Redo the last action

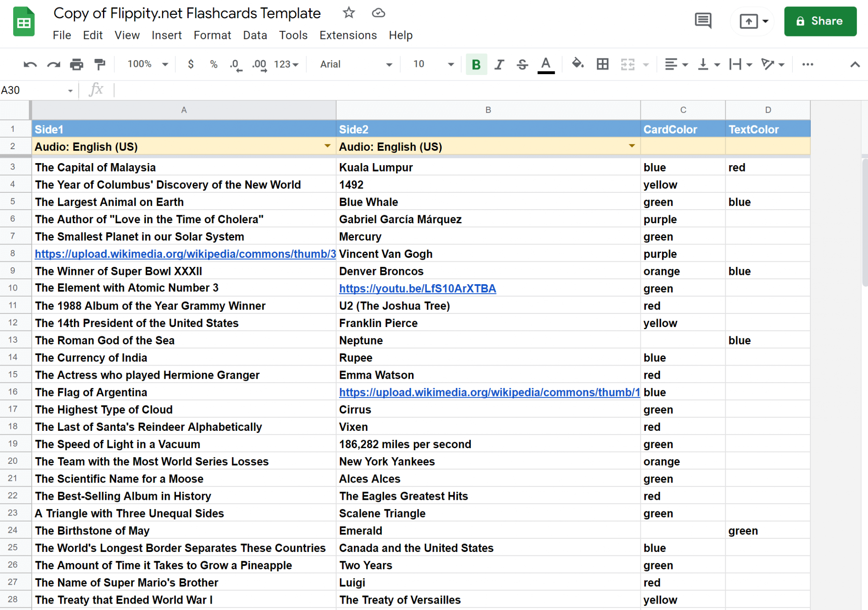(x=53, y=64)
